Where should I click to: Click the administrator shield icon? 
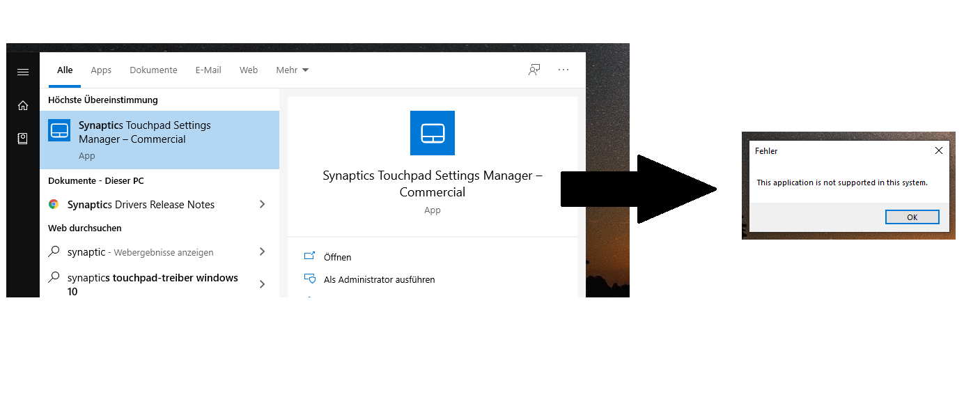tap(310, 279)
